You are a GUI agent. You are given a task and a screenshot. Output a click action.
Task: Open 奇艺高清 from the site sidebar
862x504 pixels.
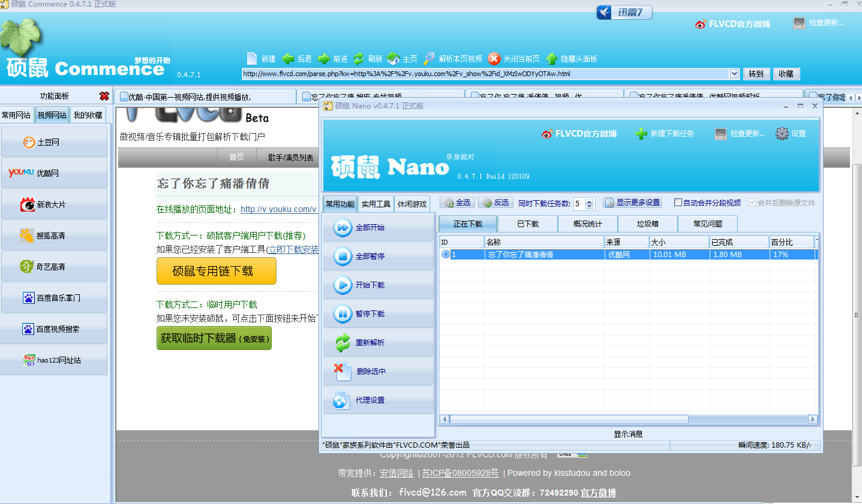pos(54,267)
